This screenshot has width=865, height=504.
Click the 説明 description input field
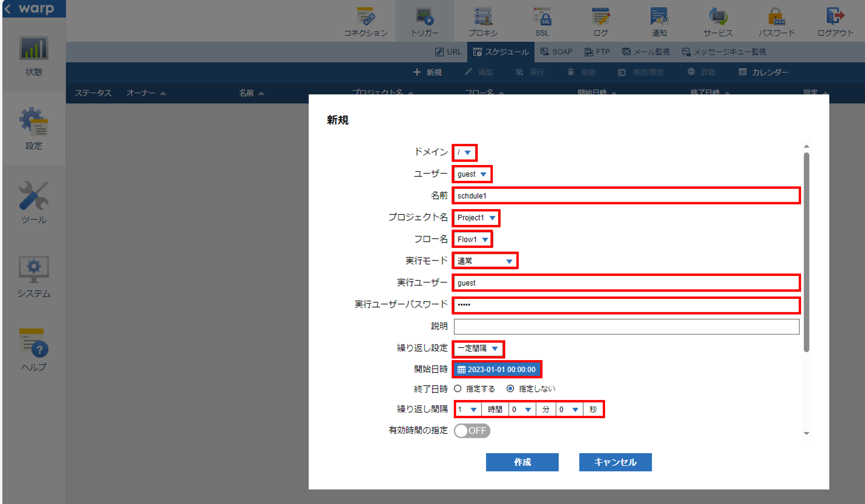coord(626,327)
